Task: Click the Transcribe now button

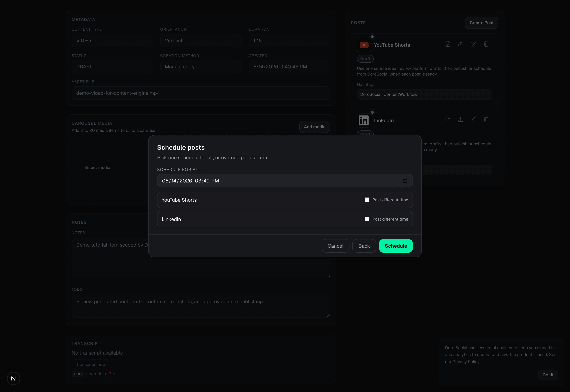Action: 91,365
